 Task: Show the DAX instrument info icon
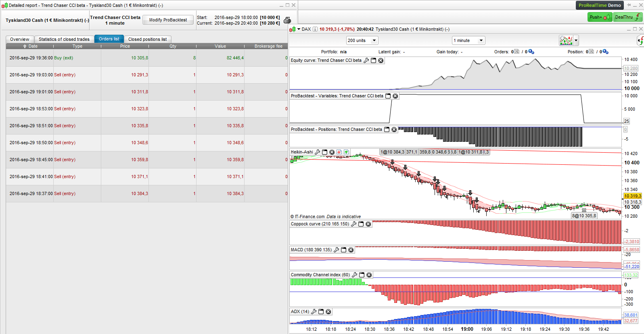click(x=315, y=29)
